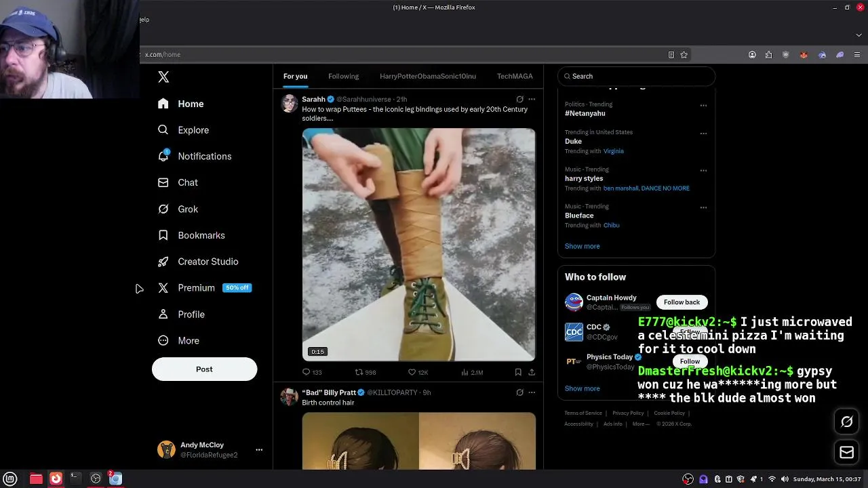Open the HarryPotterObamaSonic10inu tab
Screen dimensions: 868x488
tap(427, 76)
